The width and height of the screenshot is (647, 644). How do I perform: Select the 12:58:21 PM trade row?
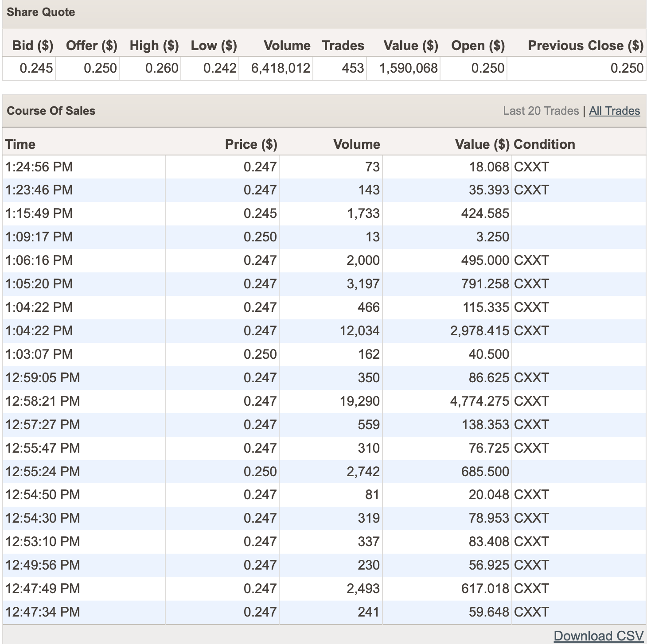tap(43, 401)
